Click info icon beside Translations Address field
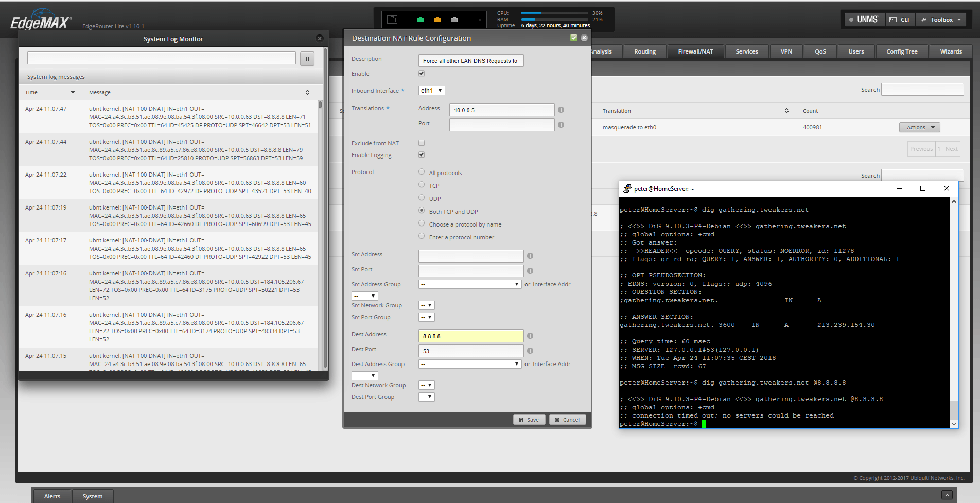The width and height of the screenshot is (980, 503). pos(561,110)
